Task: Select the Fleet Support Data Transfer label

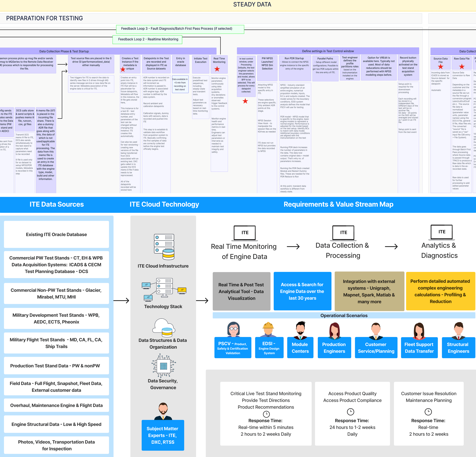Action: click(419, 348)
